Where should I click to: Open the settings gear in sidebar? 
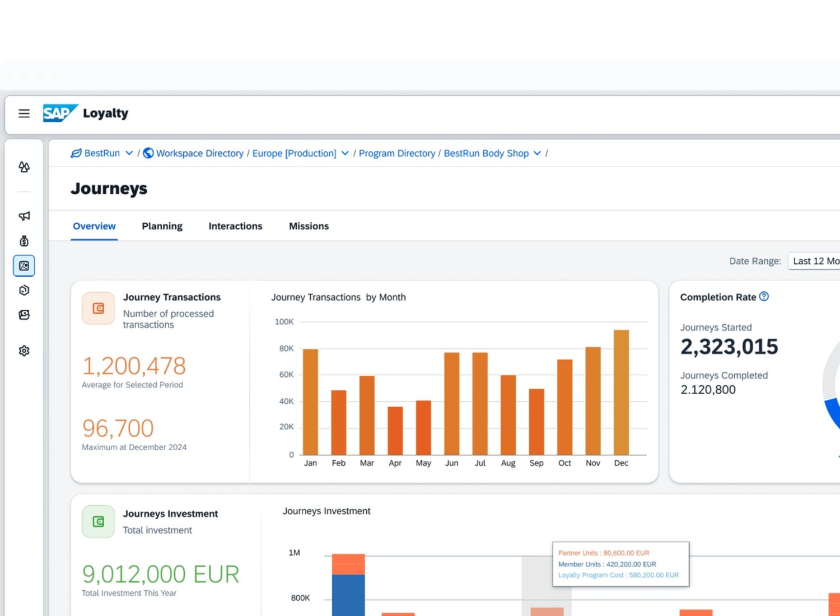pyautogui.click(x=24, y=351)
